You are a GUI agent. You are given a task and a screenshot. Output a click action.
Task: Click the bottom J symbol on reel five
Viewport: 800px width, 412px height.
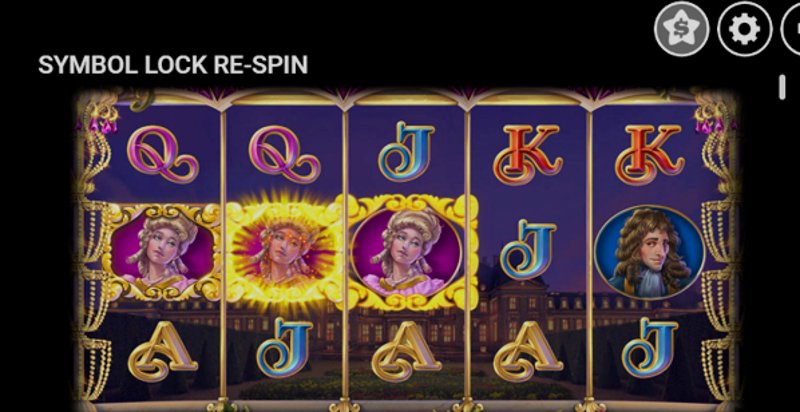(650, 347)
